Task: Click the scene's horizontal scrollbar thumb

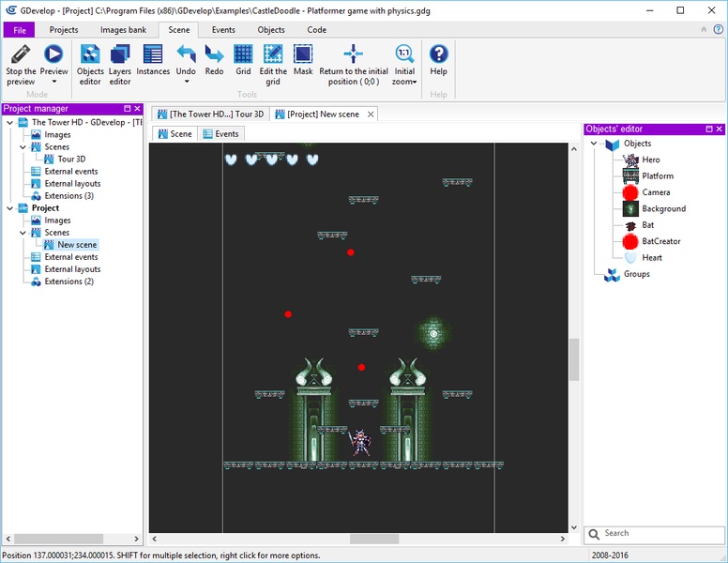Action: point(373,539)
